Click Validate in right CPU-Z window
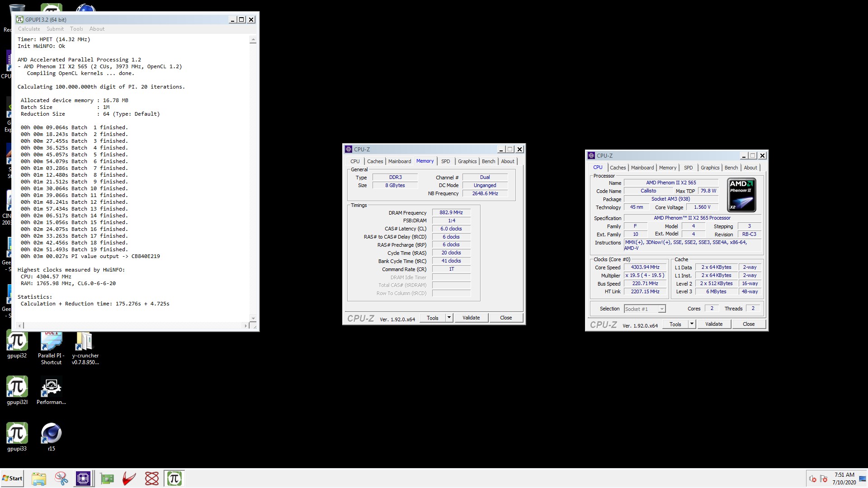 point(714,324)
